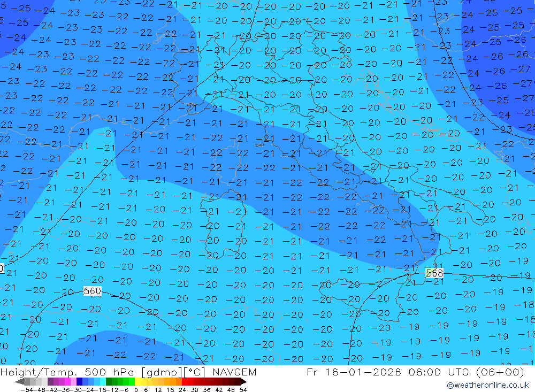Screen dimensions: 535x392
Task: Click the 568 height contour label
Action: tap(434, 273)
